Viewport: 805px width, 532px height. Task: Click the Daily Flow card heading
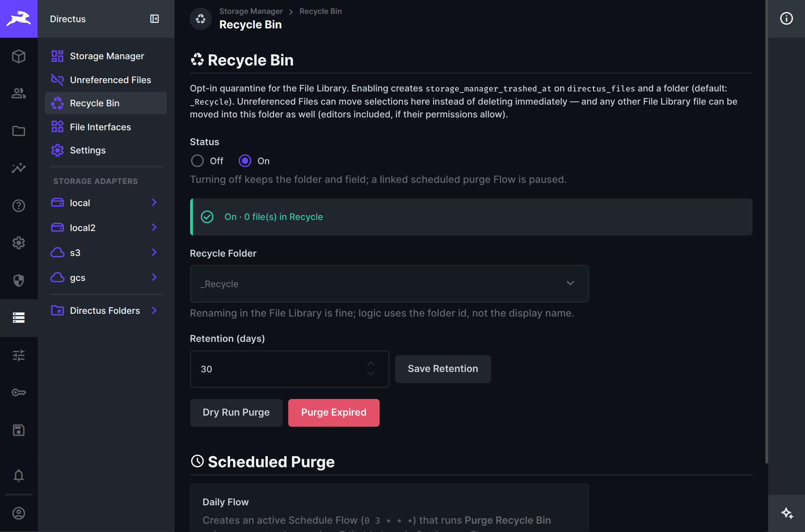(225, 502)
